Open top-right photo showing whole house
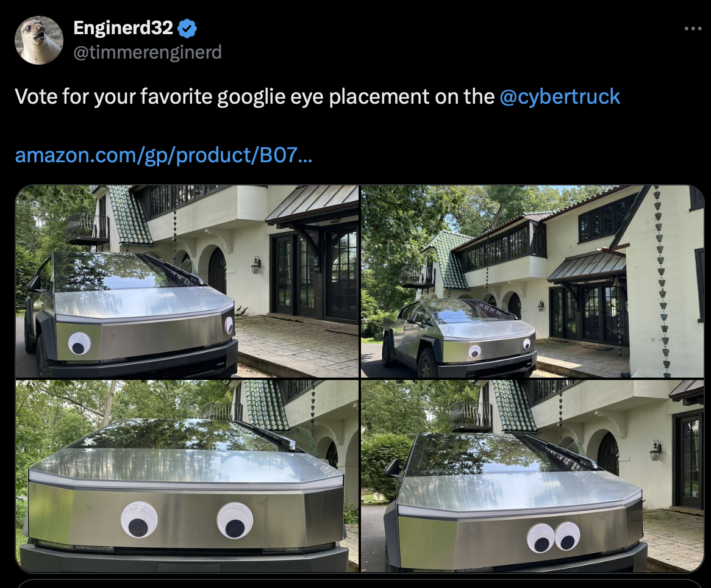 pos(532,281)
